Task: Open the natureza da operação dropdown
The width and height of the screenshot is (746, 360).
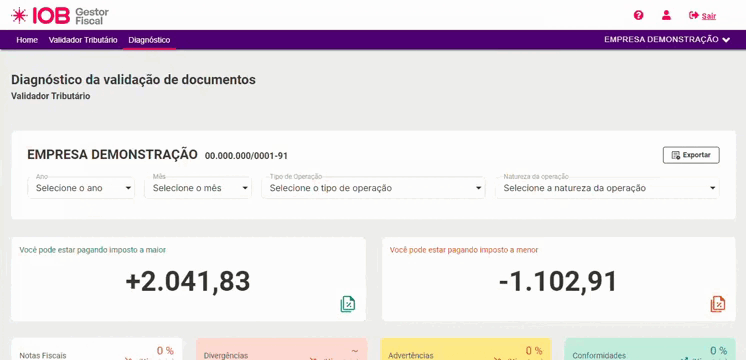Action: click(x=608, y=188)
